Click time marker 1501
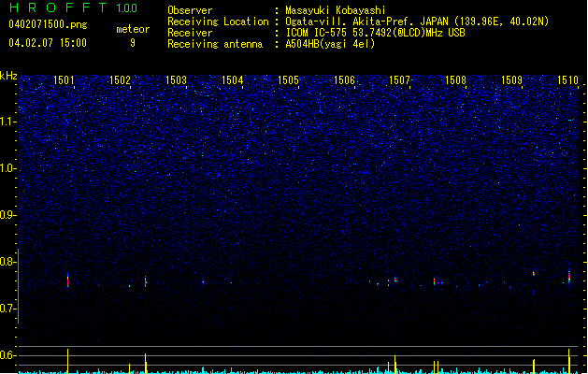 click(64, 80)
